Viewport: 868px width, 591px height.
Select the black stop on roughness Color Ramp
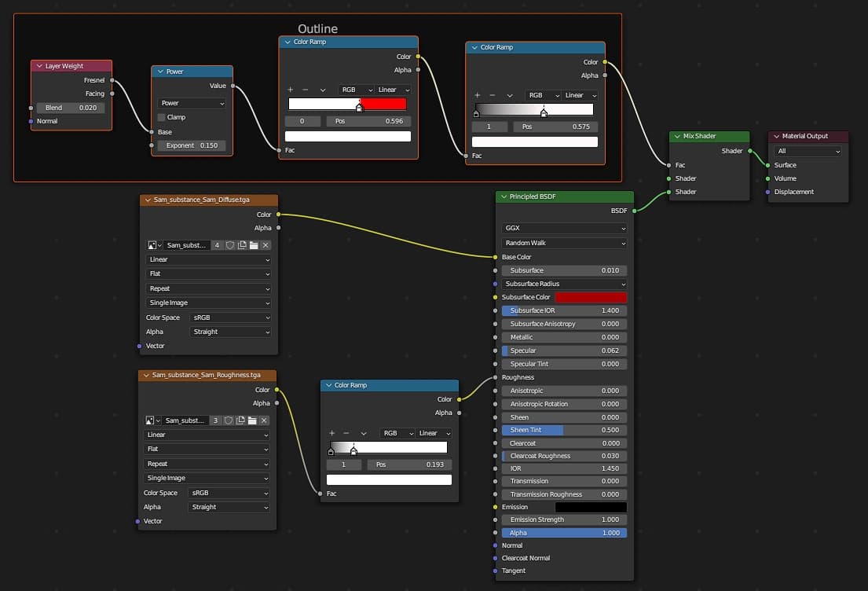(331, 452)
